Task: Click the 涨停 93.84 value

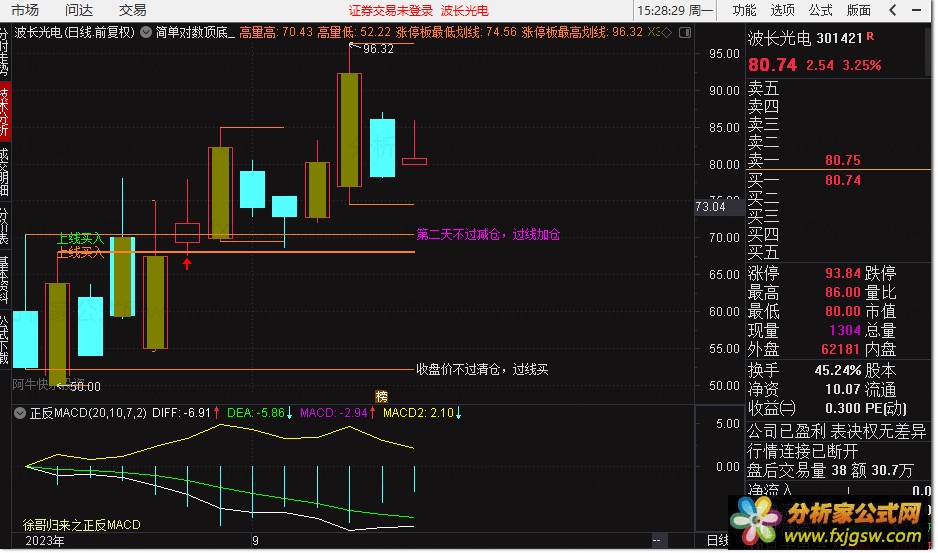Action: [x=842, y=274]
